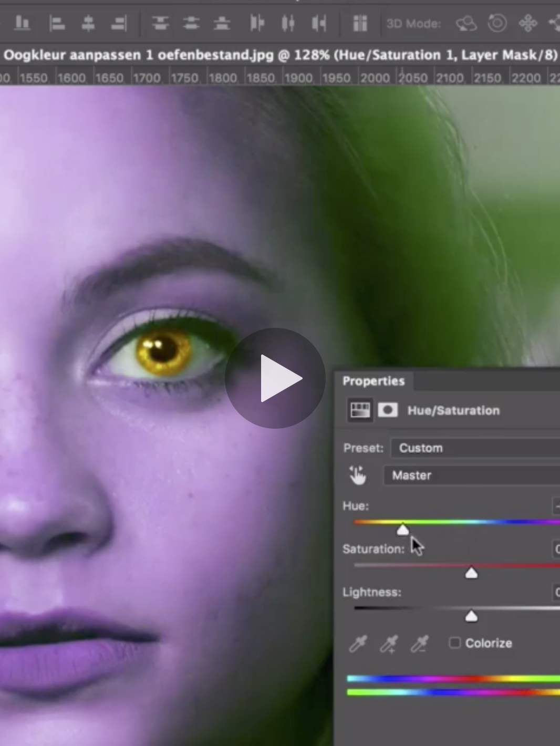Click the Auto-Align Layers icon
This screenshot has height=746, width=560.
[360, 23]
